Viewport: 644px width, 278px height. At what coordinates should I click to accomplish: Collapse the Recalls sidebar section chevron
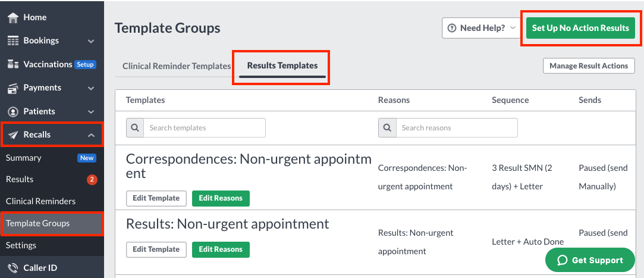(x=91, y=135)
